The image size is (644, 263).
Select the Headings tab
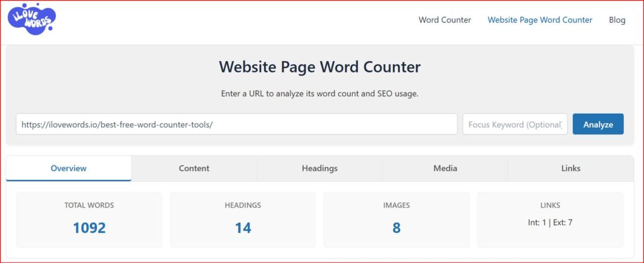click(319, 169)
